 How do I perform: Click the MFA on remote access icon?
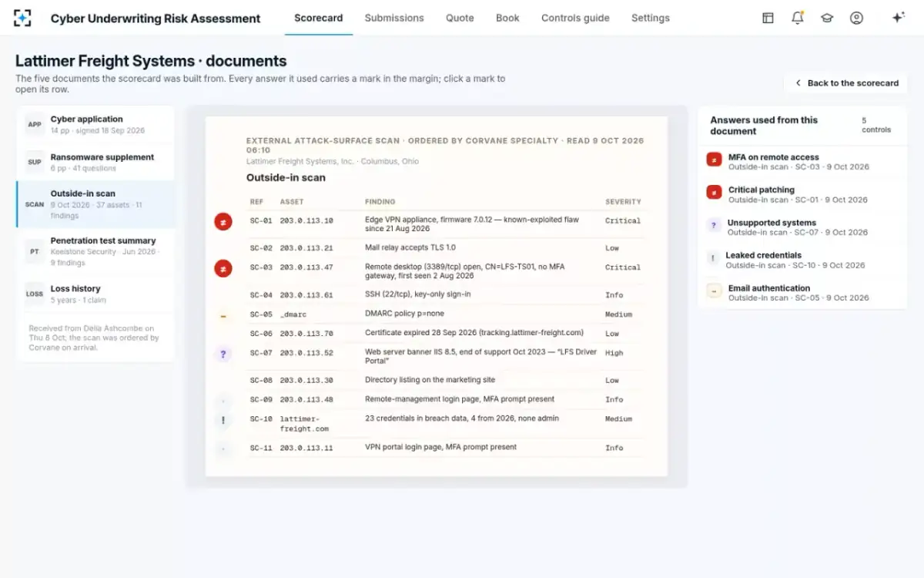tap(714, 159)
